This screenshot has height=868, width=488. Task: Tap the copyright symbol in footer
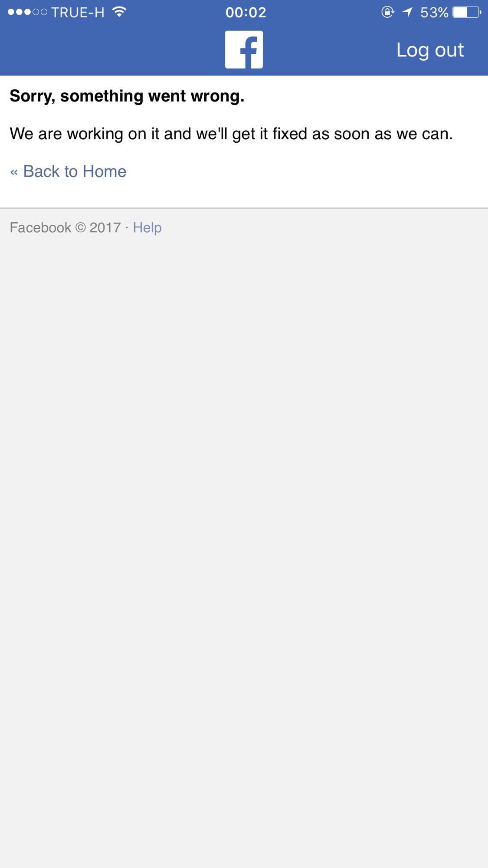(81, 227)
